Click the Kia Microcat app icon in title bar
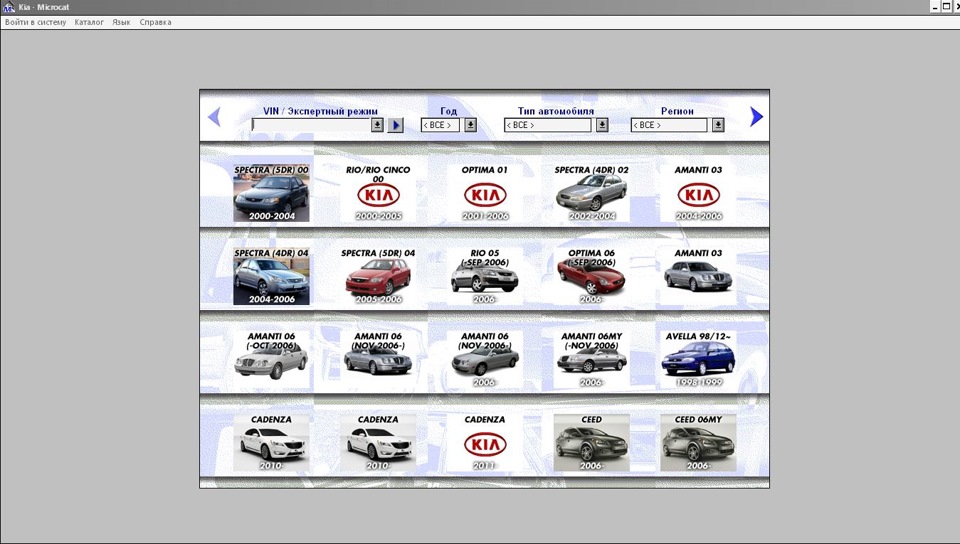The image size is (960, 544). pos(9,7)
